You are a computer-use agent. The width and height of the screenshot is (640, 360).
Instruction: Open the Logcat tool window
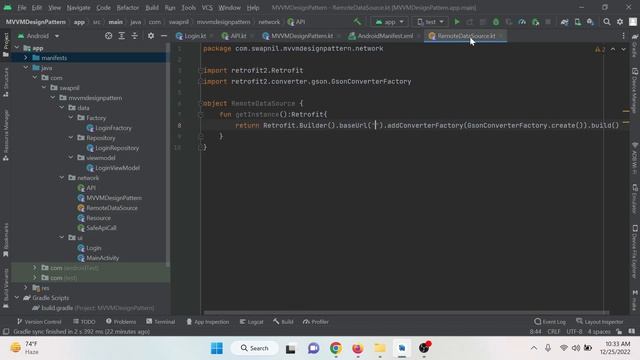coord(251,322)
